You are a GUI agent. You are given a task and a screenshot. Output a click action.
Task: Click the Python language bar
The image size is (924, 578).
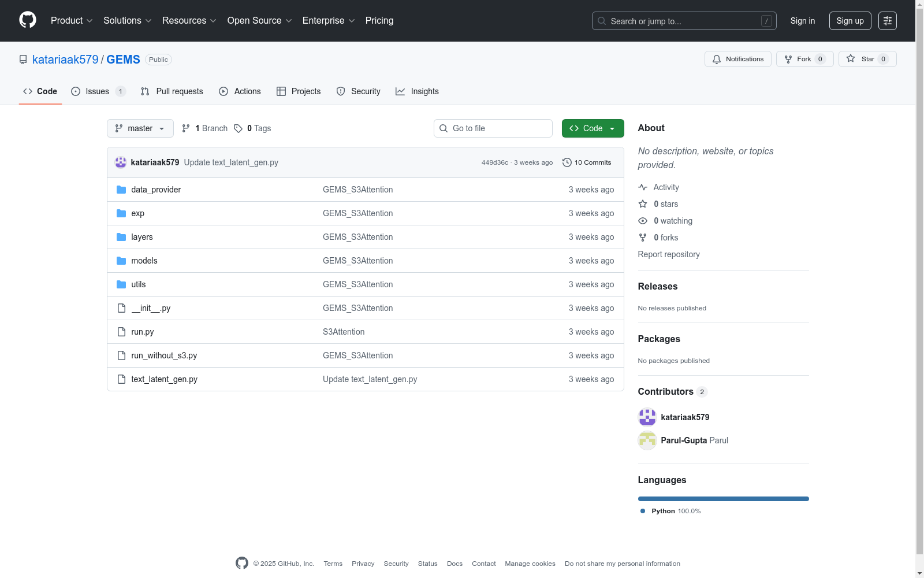coord(724,499)
